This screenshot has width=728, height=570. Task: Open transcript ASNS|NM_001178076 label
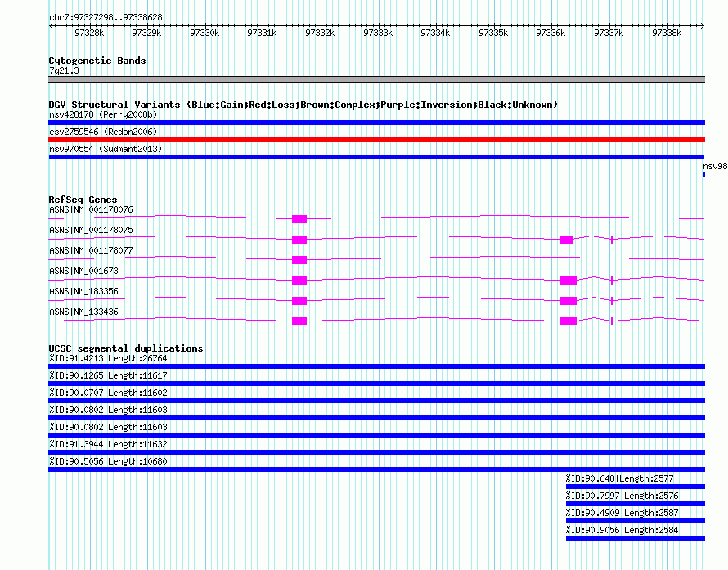click(91, 210)
